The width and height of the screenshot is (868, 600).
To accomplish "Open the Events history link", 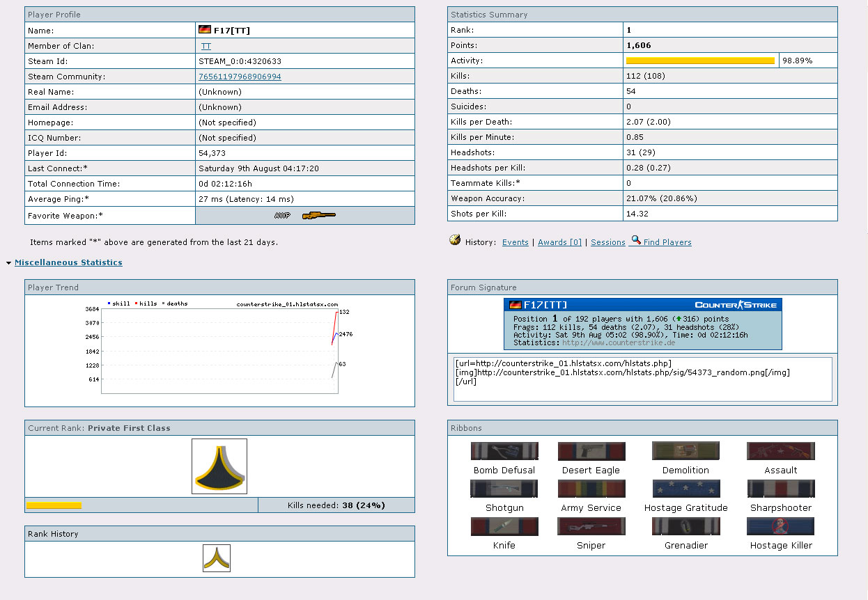I will pos(515,242).
